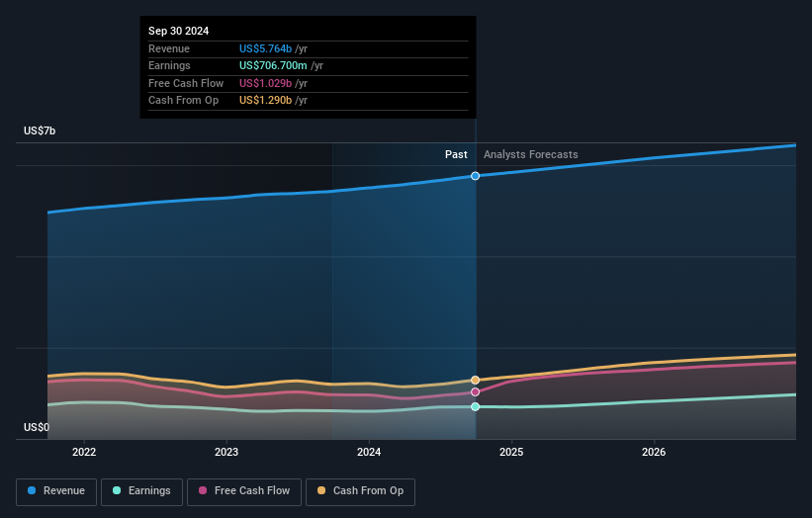Click the US$1.029b free cash flow value
Image resolution: width=812 pixels, height=518 pixels.
pyautogui.click(x=265, y=83)
